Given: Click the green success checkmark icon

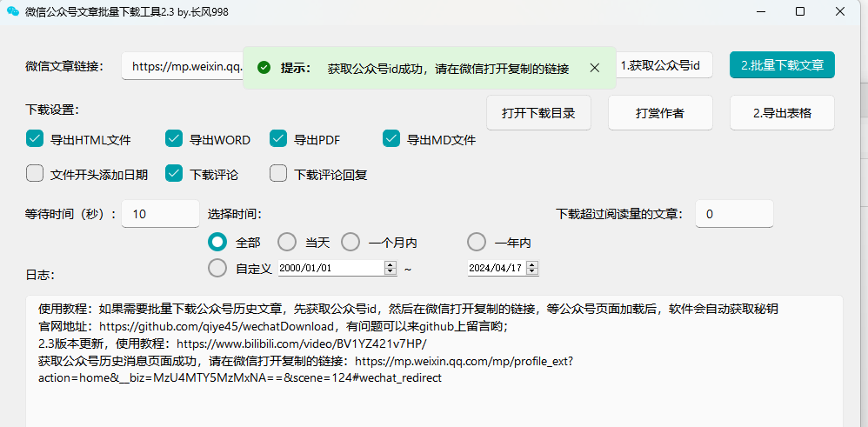Looking at the screenshot, I should (264, 68).
